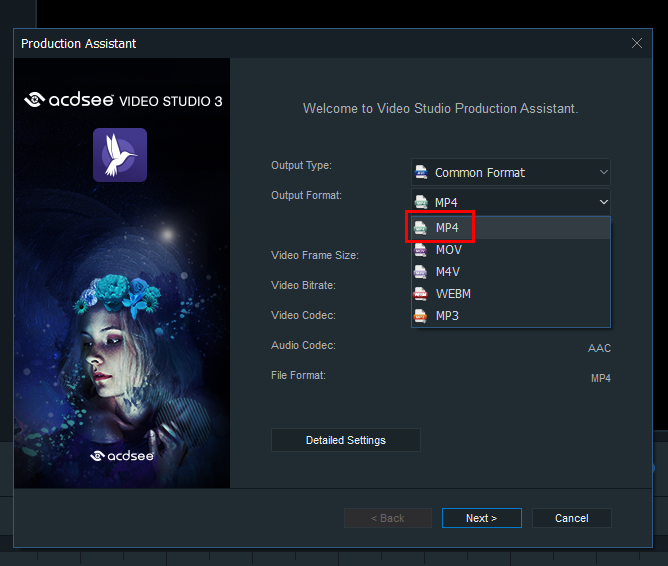This screenshot has width=668, height=566.
Task: Collapse the Output Format dropdown
Action: click(x=510, y=202)
